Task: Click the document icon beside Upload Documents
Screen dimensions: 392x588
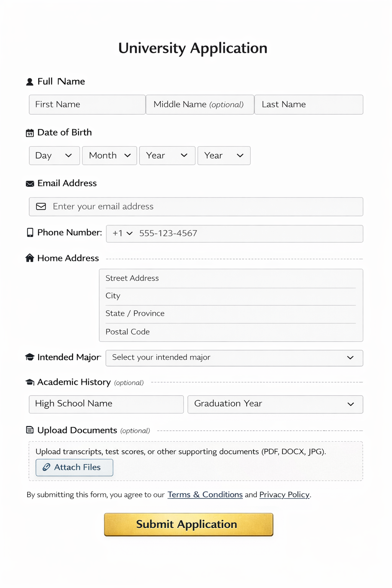Action: pos(30,430)
